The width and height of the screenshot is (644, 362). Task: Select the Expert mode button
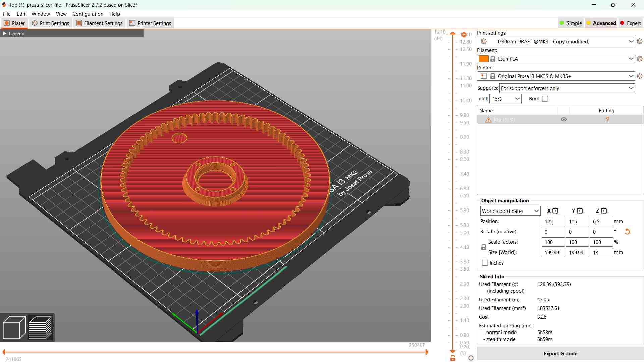(630, 23)
